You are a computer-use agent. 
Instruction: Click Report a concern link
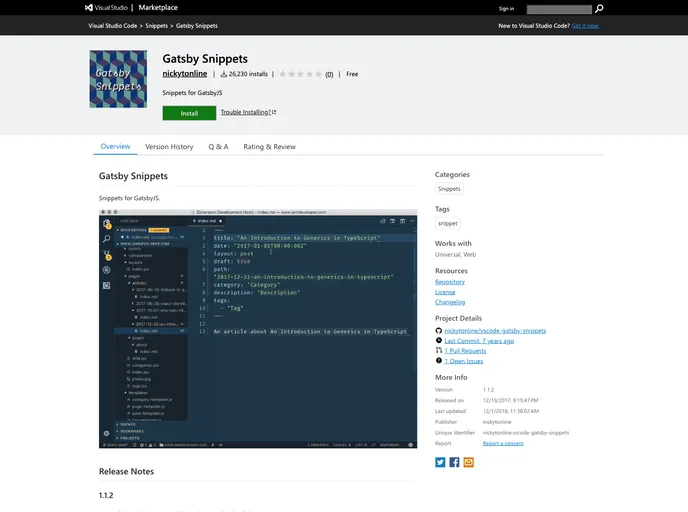(x=503, y=444)
